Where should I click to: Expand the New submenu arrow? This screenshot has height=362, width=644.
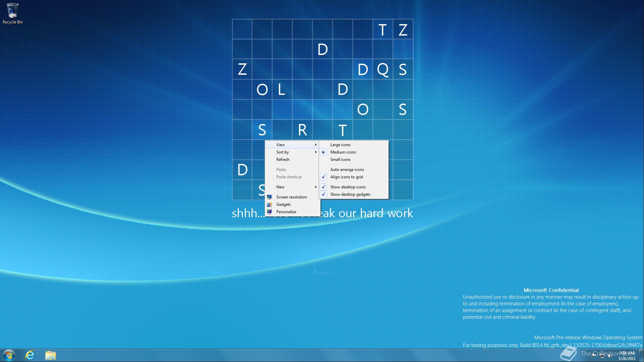pos(316,187)
